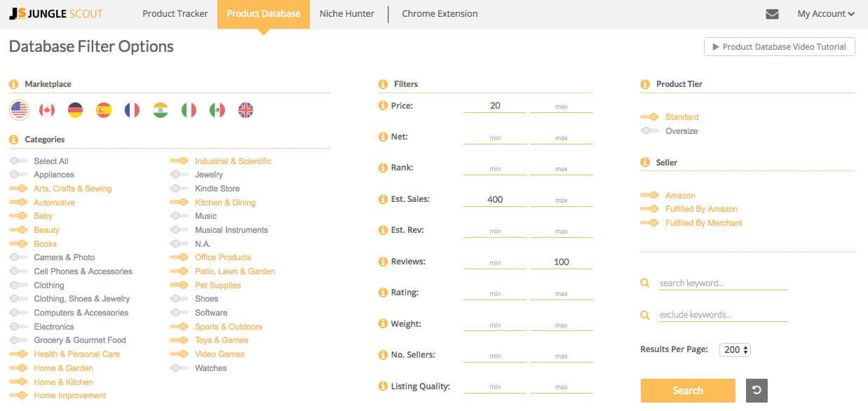
Task: Disable the Fulfilled By Amazon seller filter
Action: click(x=650, y=208)
